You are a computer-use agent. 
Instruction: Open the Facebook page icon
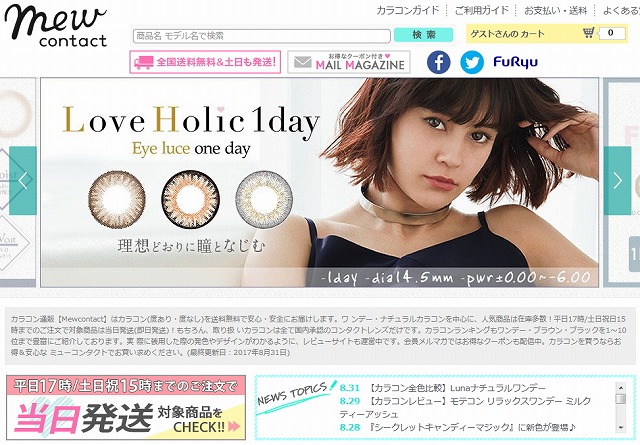pos(439,62)
